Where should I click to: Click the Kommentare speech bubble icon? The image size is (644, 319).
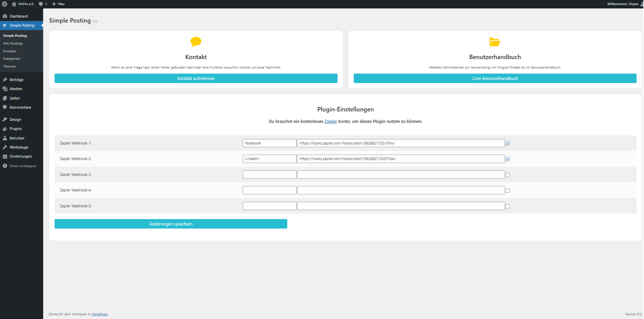(x=5, y=107)
